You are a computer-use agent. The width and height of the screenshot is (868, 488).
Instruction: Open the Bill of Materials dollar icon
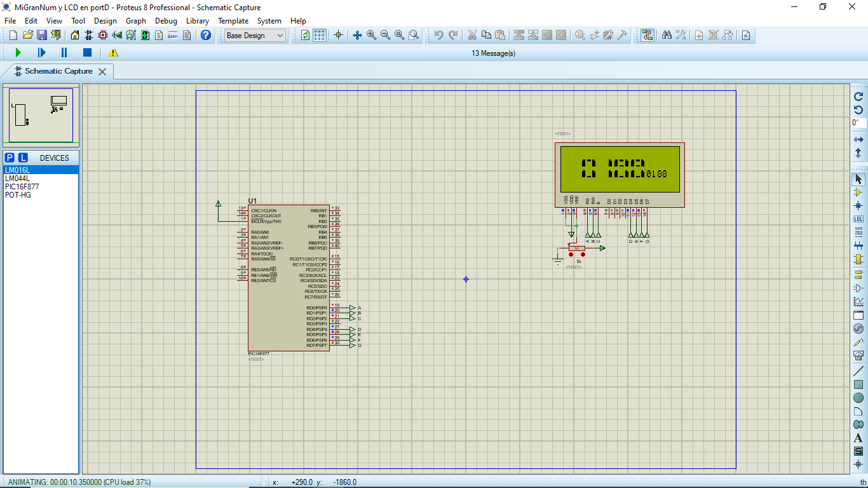coord(159,36)
